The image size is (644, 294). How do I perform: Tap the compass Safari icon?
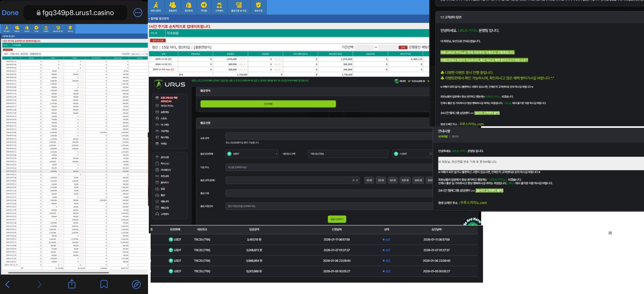136,284
